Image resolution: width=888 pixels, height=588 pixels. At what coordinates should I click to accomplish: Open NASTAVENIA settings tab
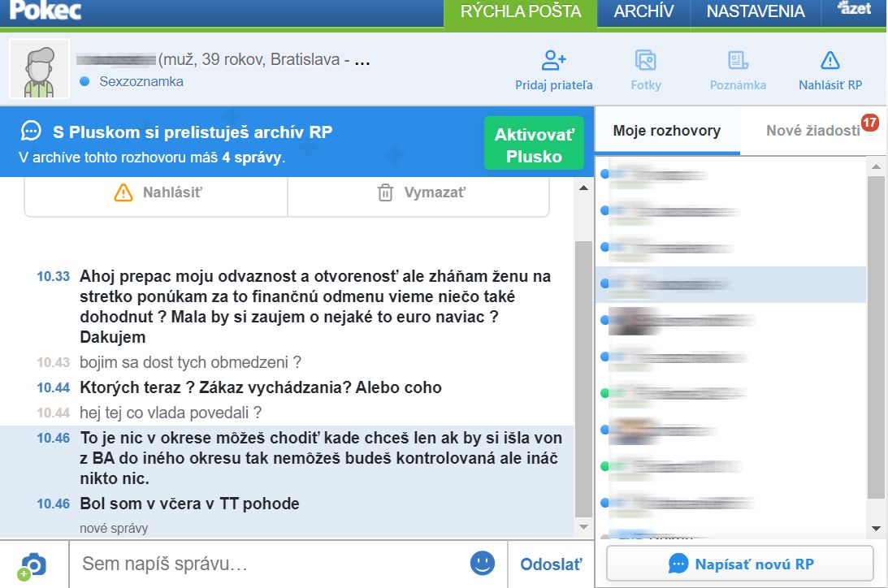[x=756, y=12]
